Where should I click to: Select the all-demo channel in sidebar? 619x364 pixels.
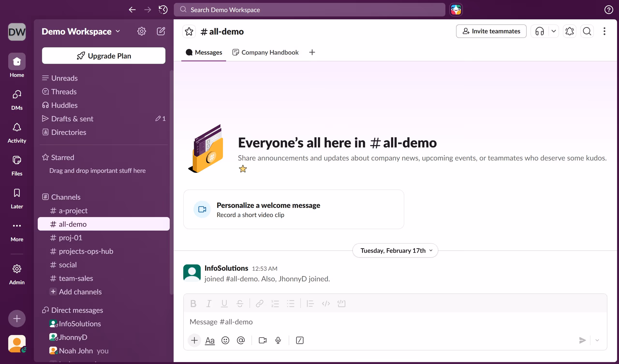103,224
